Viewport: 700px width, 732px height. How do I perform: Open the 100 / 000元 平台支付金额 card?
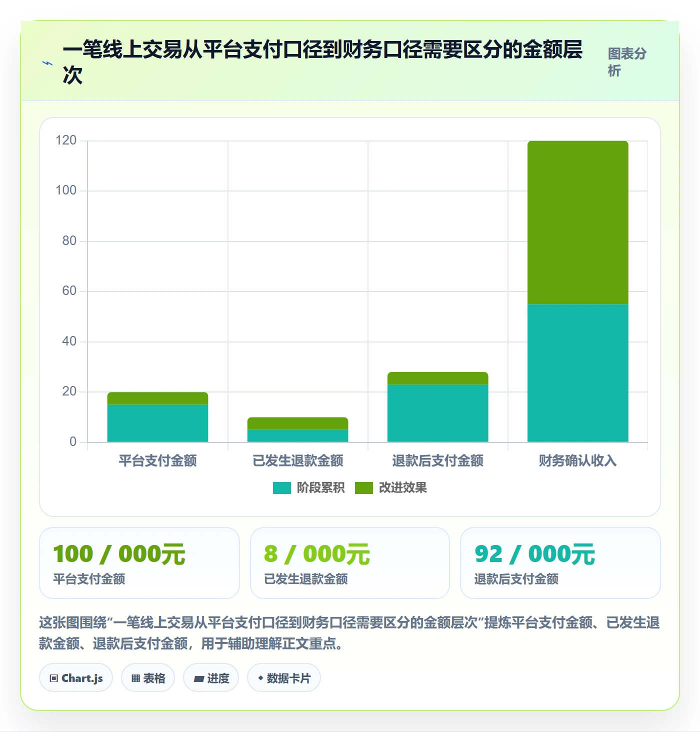point(139,563)
